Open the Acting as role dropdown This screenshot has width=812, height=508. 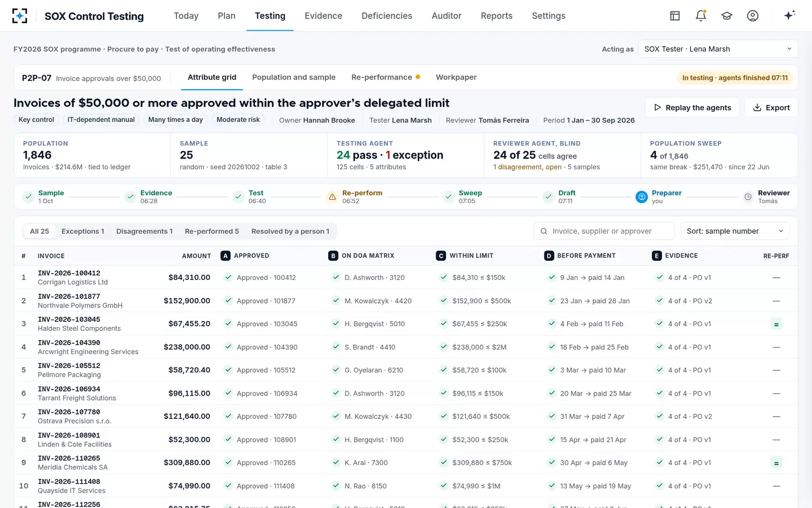coord(718,49)
